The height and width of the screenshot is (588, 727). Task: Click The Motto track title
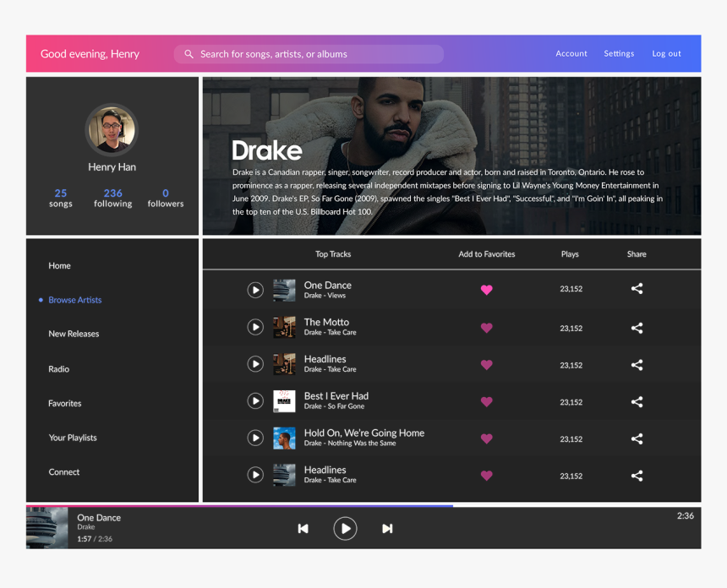pyautogui.click(x=326, y=322)
